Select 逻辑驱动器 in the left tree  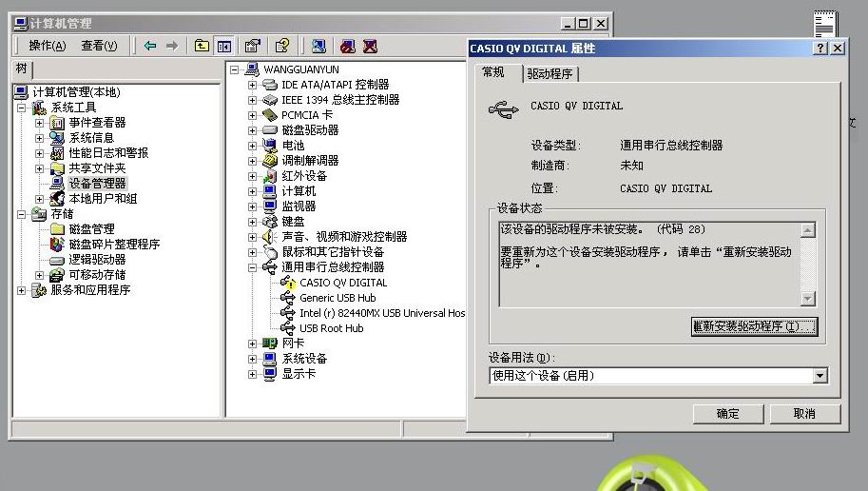[97, 260]
